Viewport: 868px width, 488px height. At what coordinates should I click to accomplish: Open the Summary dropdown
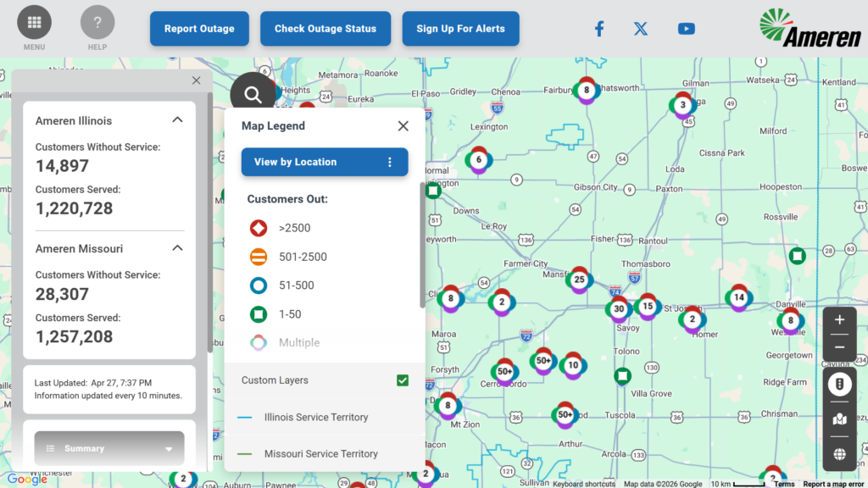(x=109, y=448)
